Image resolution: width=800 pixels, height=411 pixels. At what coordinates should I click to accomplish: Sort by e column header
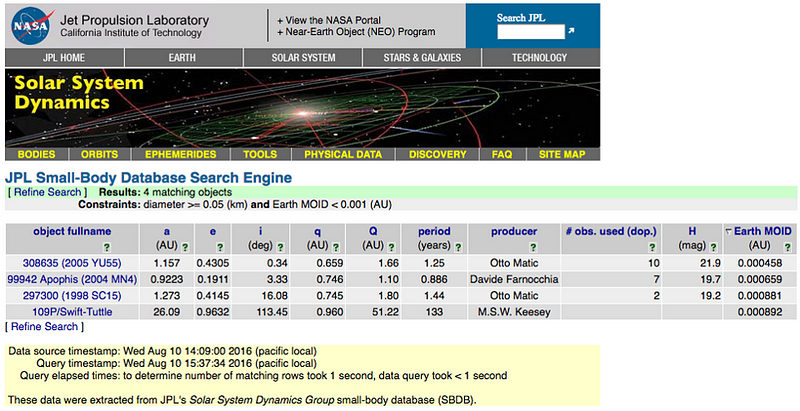[213, 232]
